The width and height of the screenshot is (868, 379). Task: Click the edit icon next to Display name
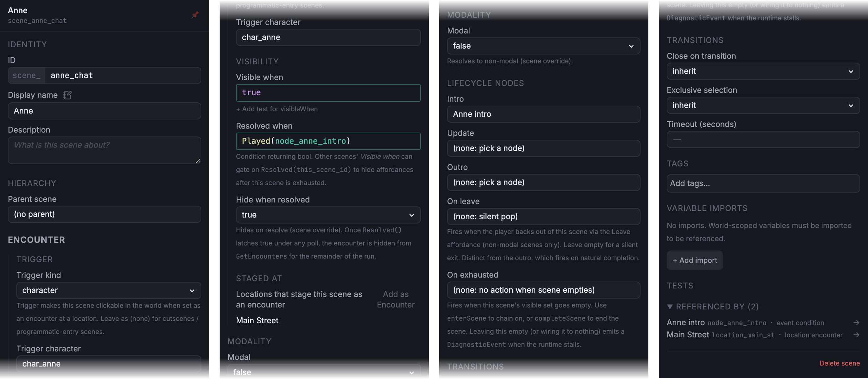click(x=68, y=95)
